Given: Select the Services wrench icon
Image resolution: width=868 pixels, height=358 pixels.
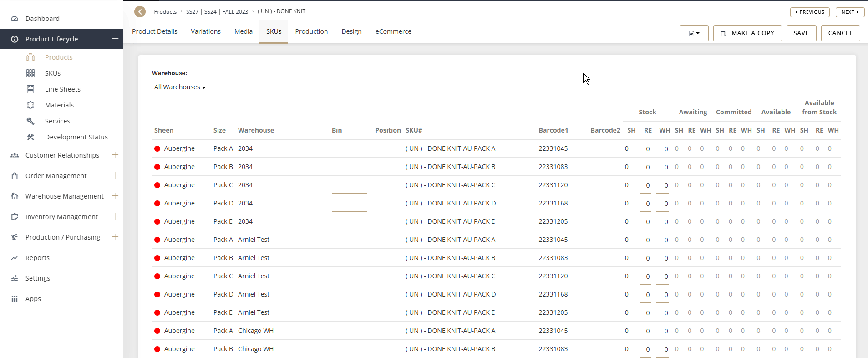Looking at the screenshot, I should [x=30, y=121].
